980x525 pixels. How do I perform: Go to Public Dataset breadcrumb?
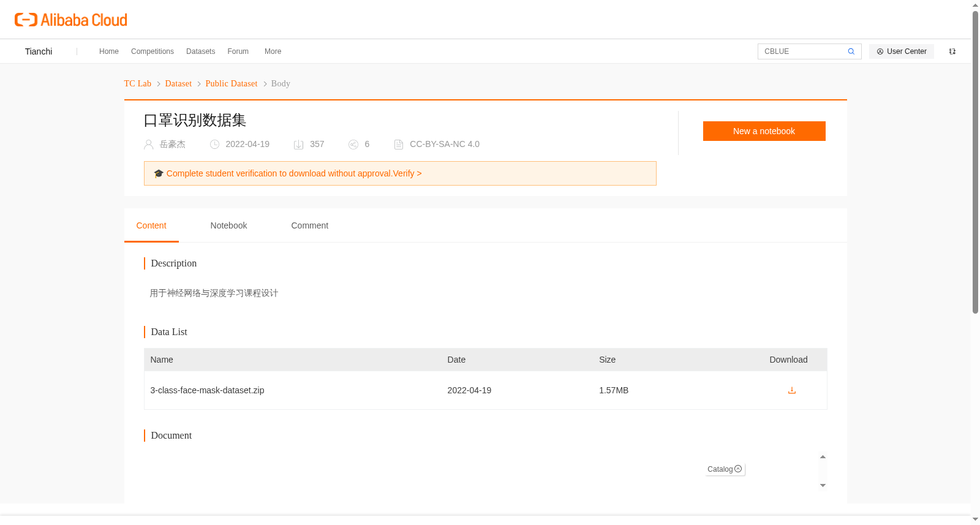(x=232, y=83)
